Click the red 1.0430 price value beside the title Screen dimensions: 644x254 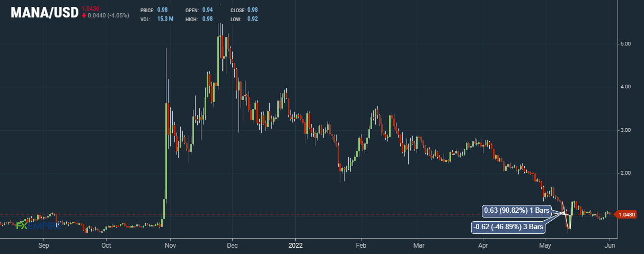pyautogui.click(x=91, y=8)
